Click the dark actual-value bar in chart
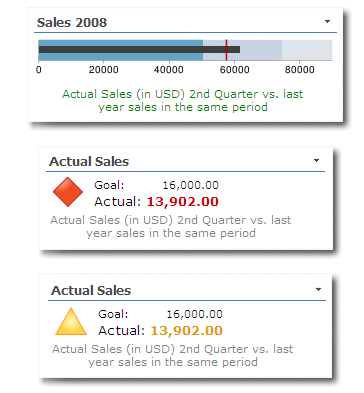Viewport: 364px width, 393px height. point(139,50)
